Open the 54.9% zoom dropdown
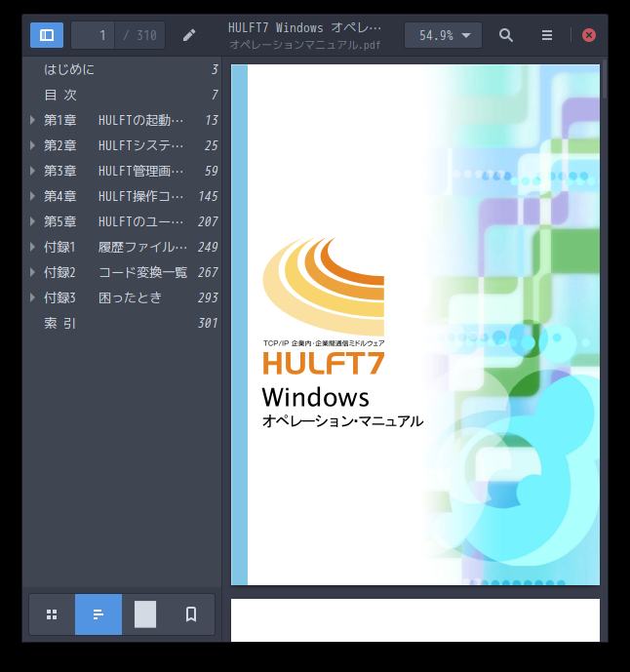 [443, 35]
